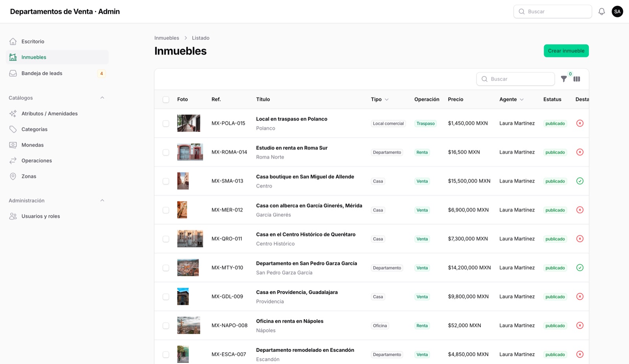This screenshot has width=629, height=364.
Task: Focus the global Buscar field in top bar
Action: click(552, 11)
